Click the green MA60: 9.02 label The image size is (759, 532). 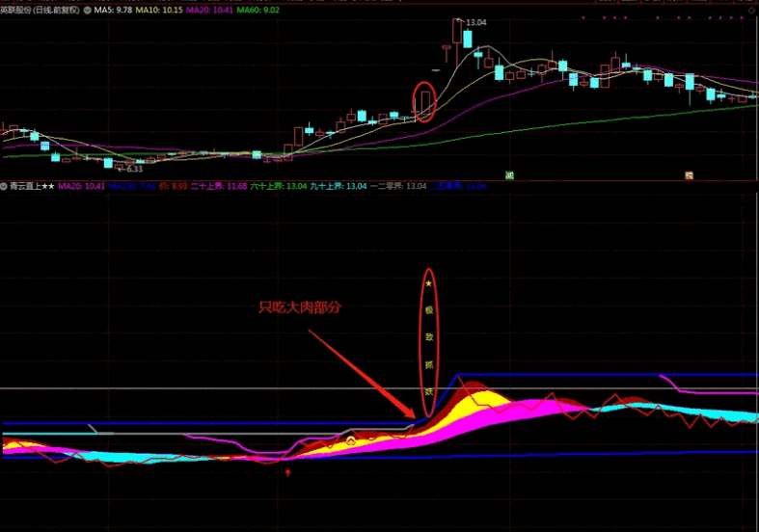click(258, 10)
